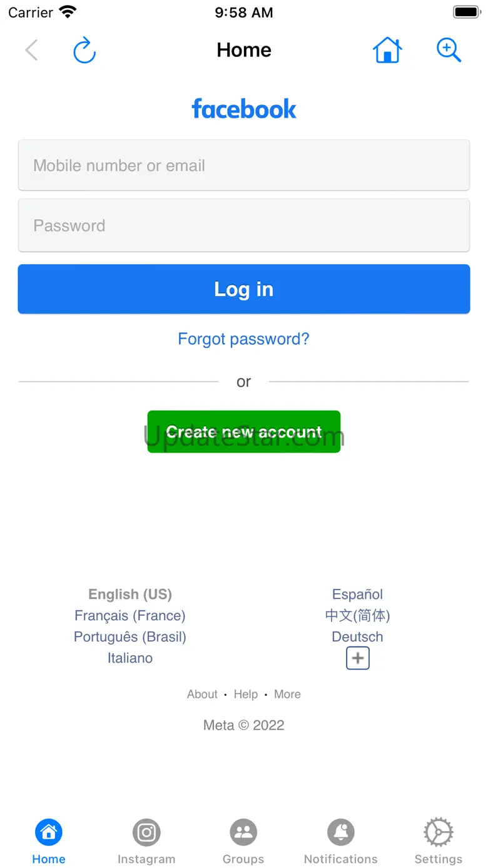The width and height of the screenshot is (488, 868).
Task: Open the Instagram tab
Action: [x=146, y=842]
